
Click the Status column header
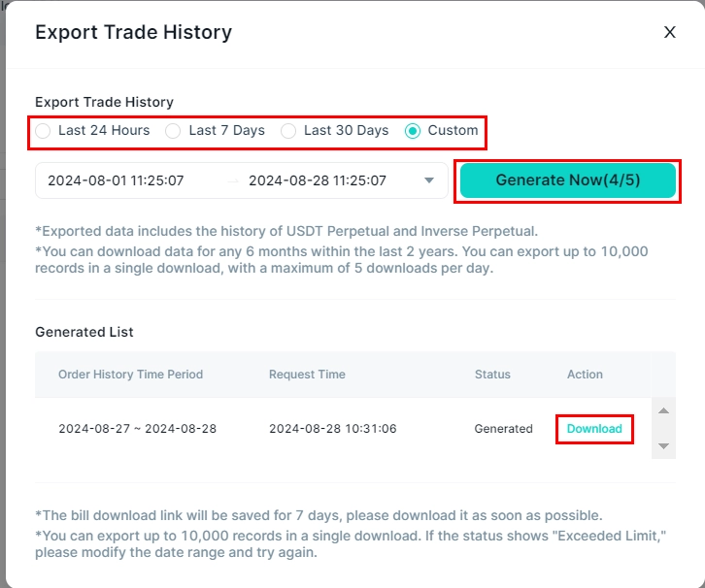tap(492, 375)
